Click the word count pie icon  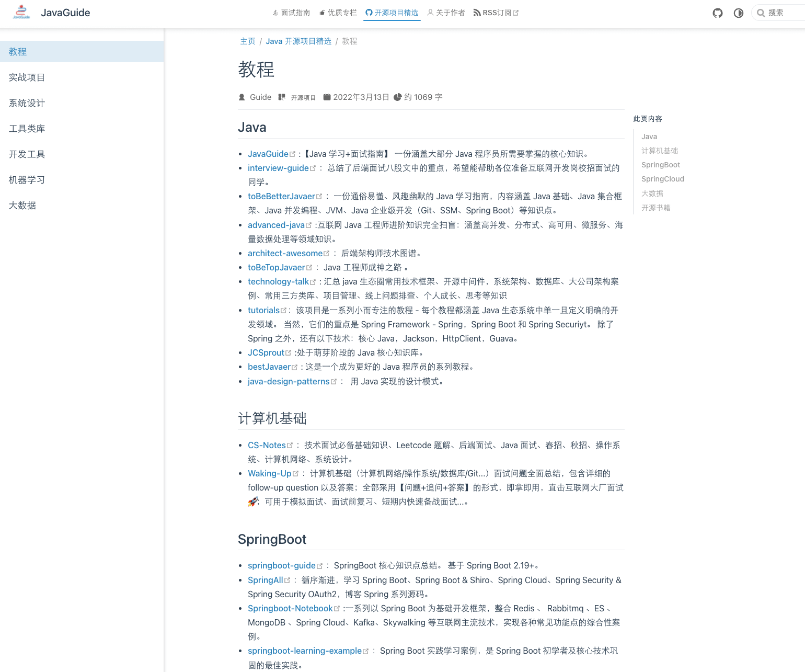(x=397, y=97)
